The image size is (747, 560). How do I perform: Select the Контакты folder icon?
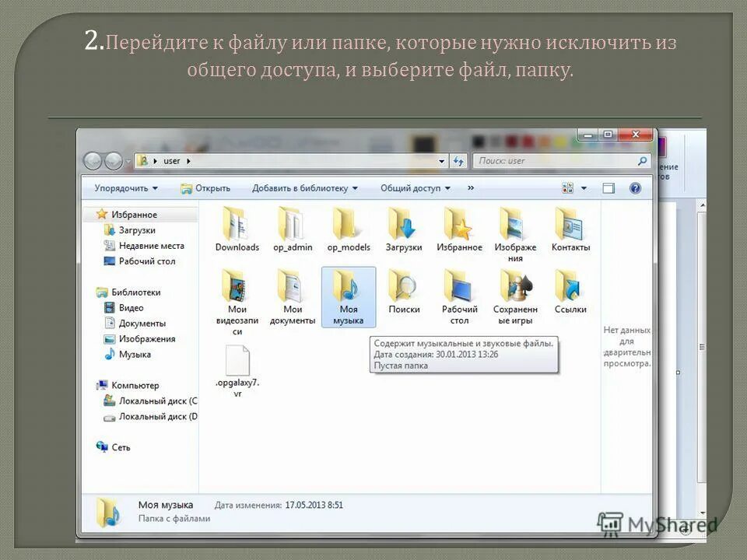(572, 227)
